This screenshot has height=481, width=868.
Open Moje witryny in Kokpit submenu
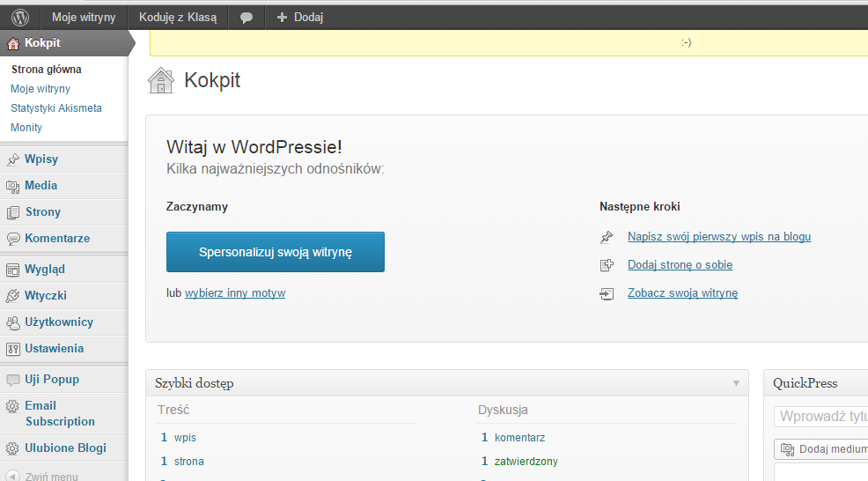coord(40,89)
